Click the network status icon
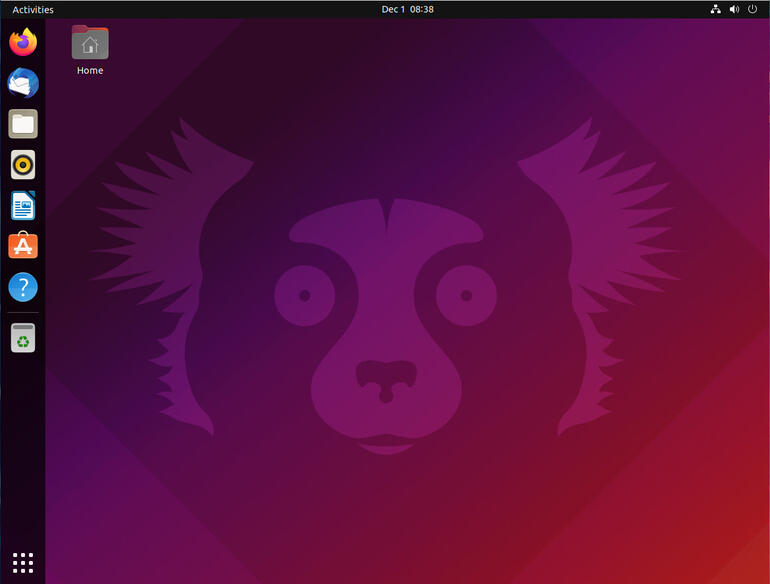The width and height of the screenshot is (770, 584). pyautogui.click(x=716, y=9)
